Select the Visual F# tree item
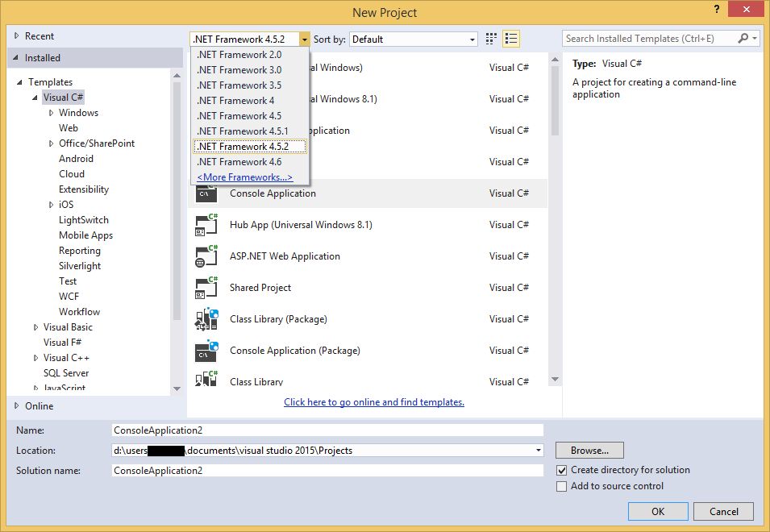 pyautogui.click(x=62, y=343)
